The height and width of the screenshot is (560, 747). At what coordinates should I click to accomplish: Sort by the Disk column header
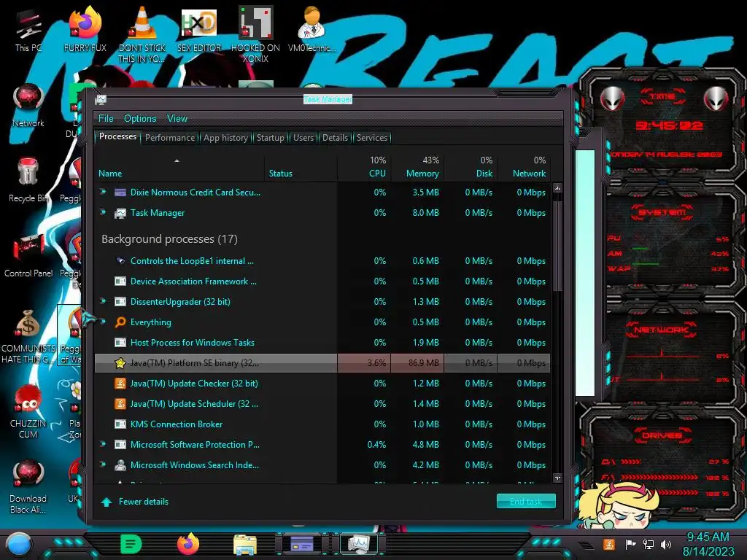tap(471, 168)
